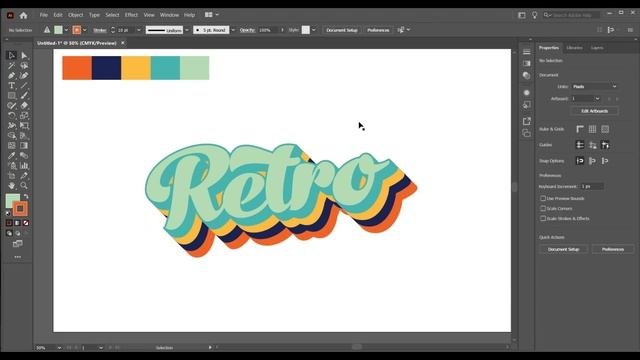Click the Discover lightbulb icon
Image resolution: width=640 pixels, height=360 pixels.
[534, 15]
